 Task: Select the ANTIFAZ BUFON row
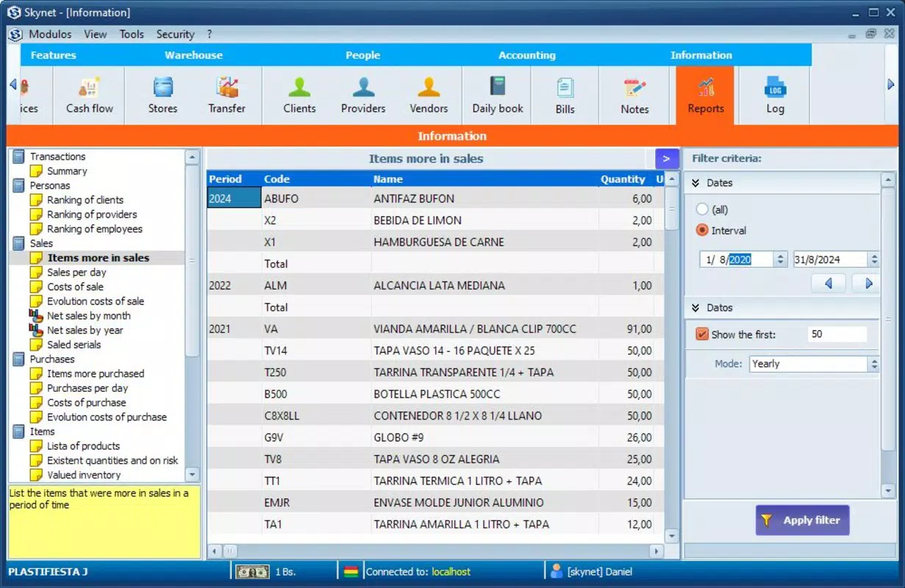tap(435, 198)
